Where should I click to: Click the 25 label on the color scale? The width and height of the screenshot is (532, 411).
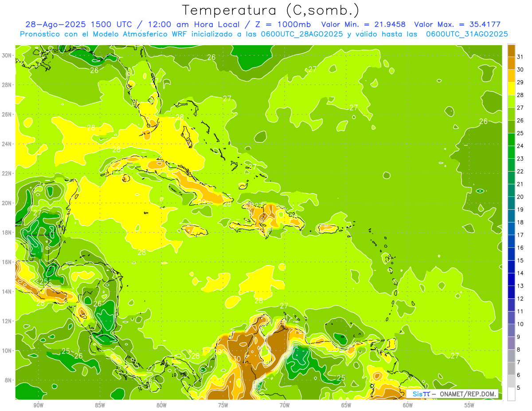coord(520,133)
